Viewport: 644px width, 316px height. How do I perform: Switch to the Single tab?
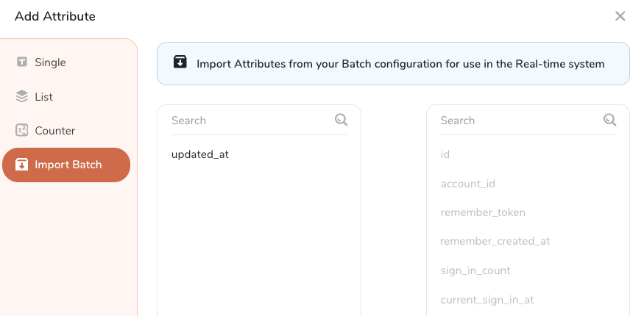[x=50, y=62]
